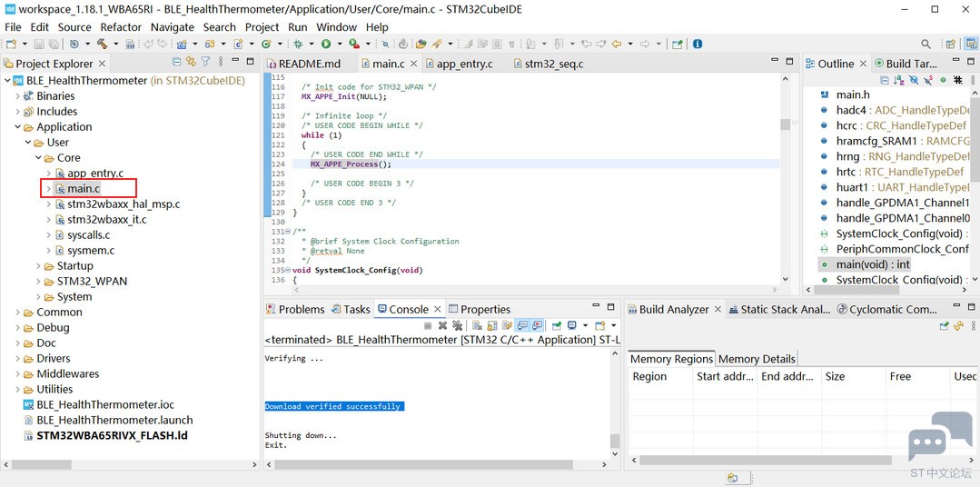Toggle Link with Editor in Project Explorer
The image size is (980, 487).
[191, 62]
